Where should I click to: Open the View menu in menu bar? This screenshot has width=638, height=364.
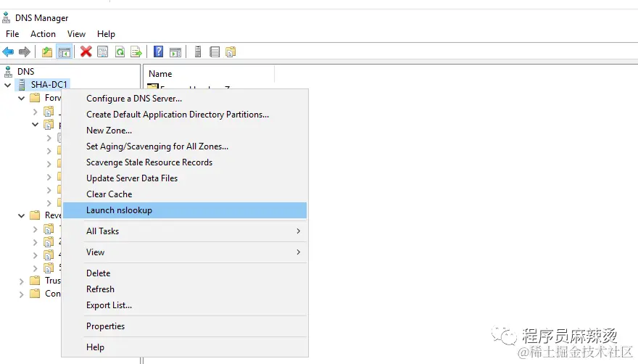coord(76,34)
